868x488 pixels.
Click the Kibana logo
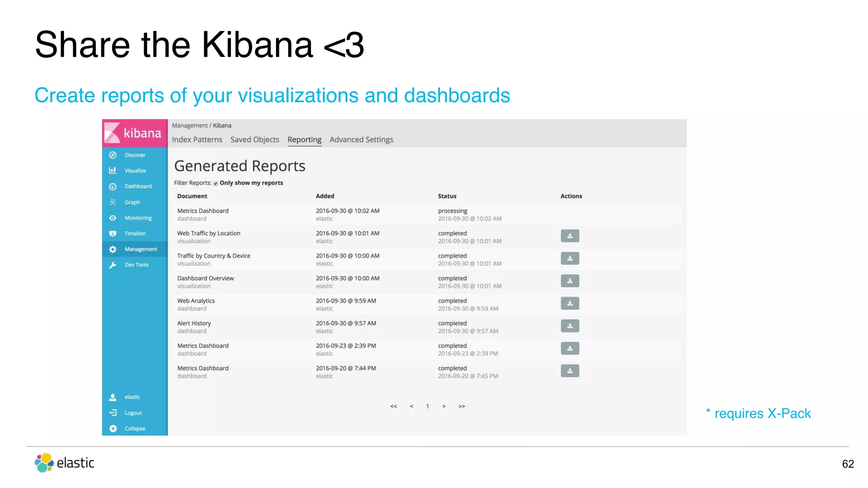pos(135,133)
